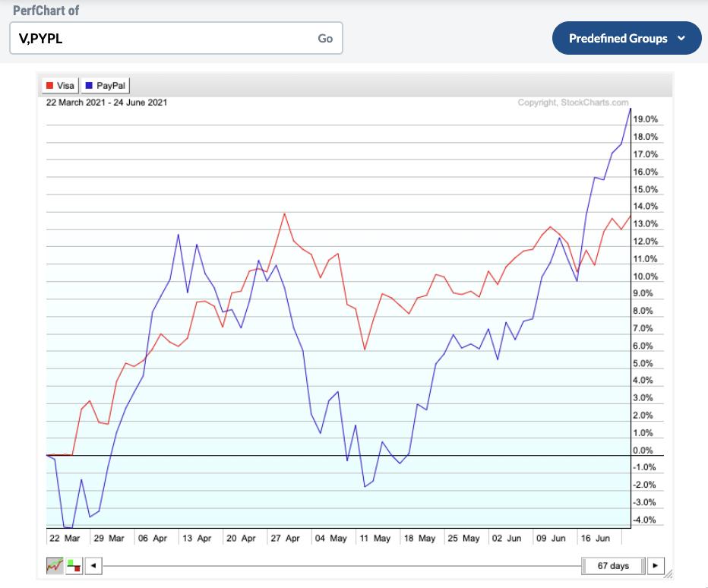Click the PayPal line's lowest dip near 22 Mar
The image size is (708, 588).
point(67,526)
